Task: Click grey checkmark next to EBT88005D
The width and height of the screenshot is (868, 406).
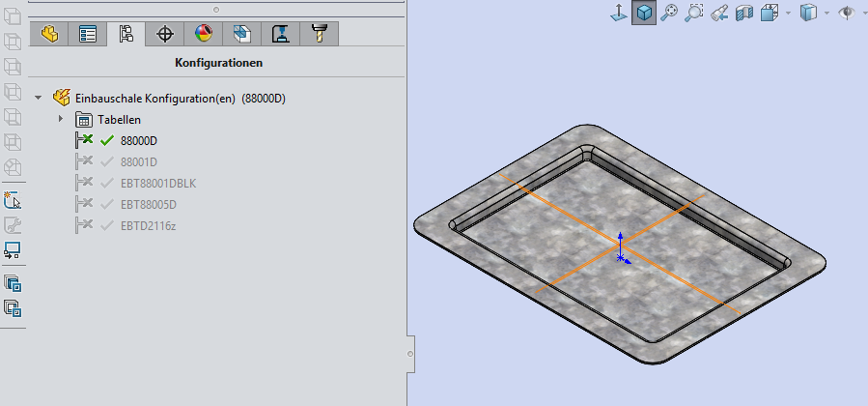Action: coord(107,205)
